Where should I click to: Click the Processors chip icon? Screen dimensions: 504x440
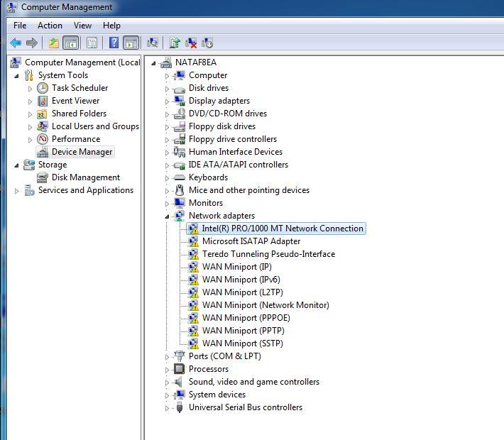click(x=180, y=369)
